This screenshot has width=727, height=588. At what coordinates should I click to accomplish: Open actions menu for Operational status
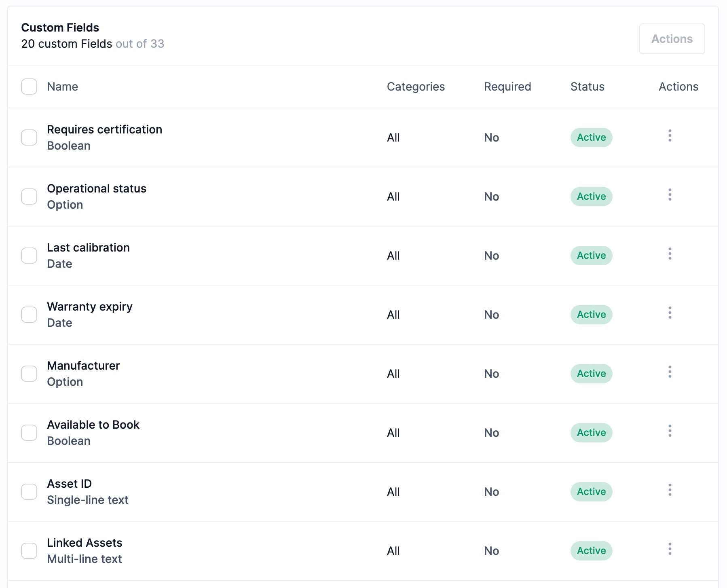[x=670, y=196]
